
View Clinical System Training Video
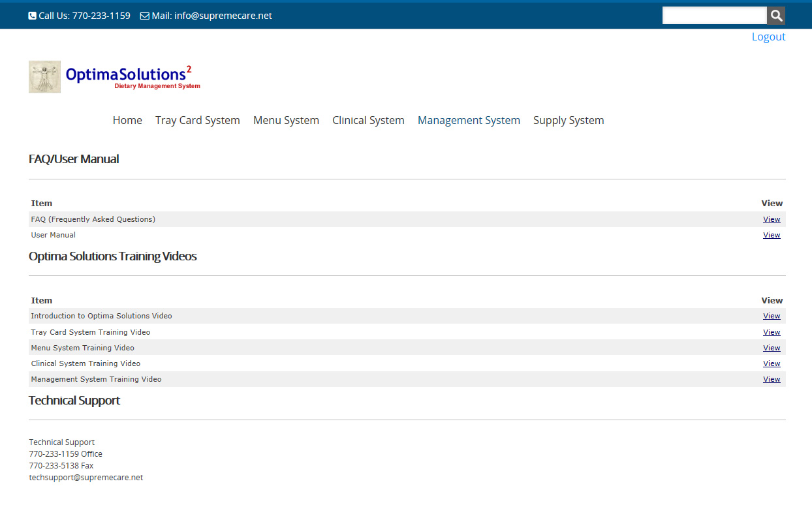click(772, 363)
